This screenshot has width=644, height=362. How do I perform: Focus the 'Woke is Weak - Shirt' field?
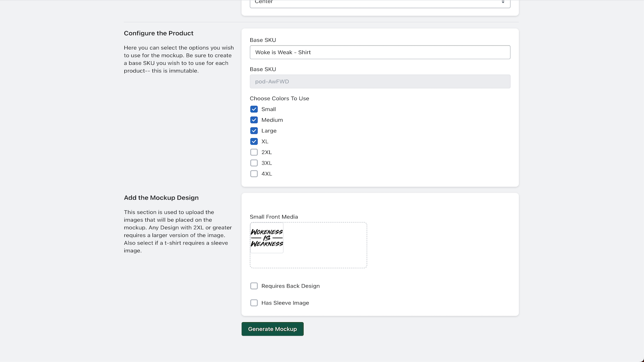coord(380,52)
